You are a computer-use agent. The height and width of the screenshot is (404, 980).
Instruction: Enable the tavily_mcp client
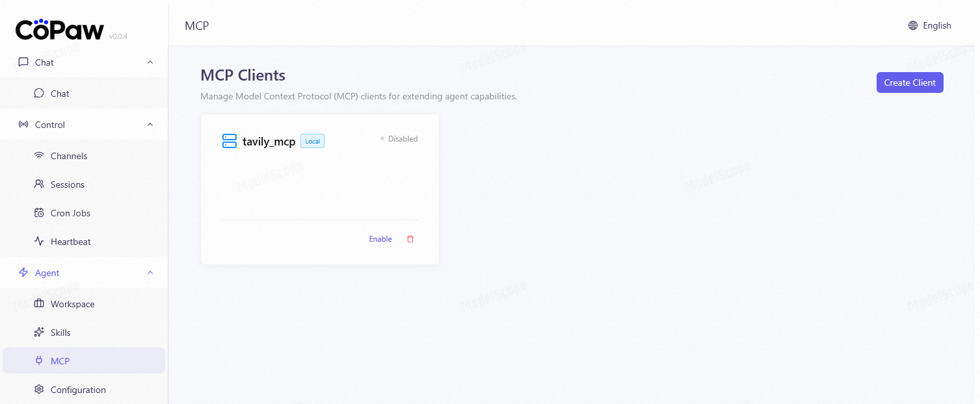pyautogui.click(x=380, y=239)
